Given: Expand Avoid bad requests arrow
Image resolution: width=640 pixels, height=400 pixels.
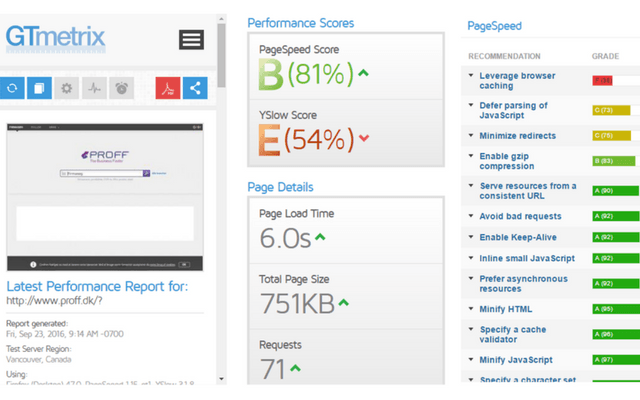Looking at the screenshot, I should (471, 216).
